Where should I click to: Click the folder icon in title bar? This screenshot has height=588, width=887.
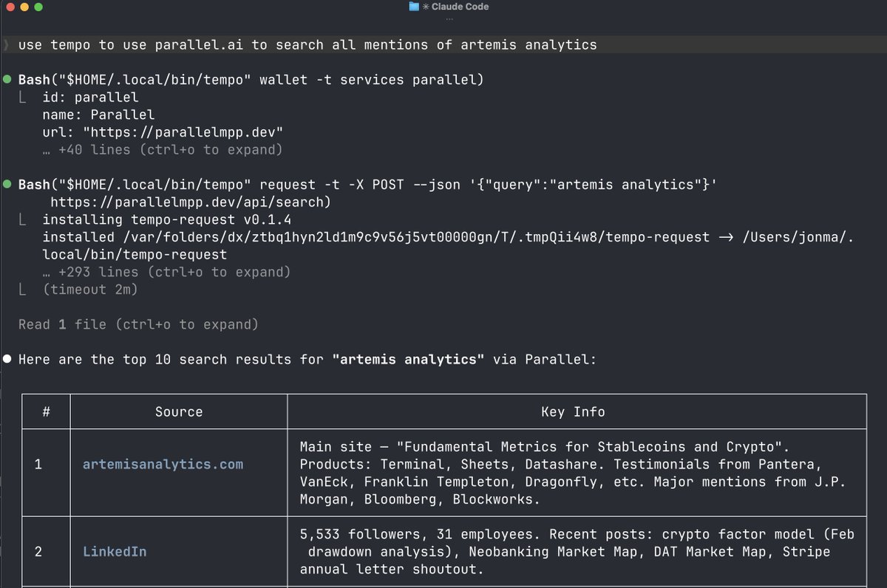point(414,7)
